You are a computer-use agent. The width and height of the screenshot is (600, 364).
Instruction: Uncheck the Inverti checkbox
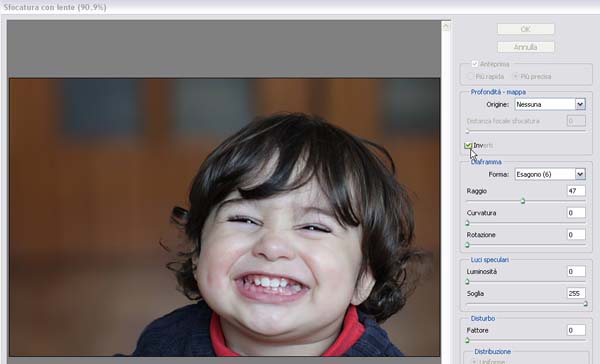click(x=468, y=145)
